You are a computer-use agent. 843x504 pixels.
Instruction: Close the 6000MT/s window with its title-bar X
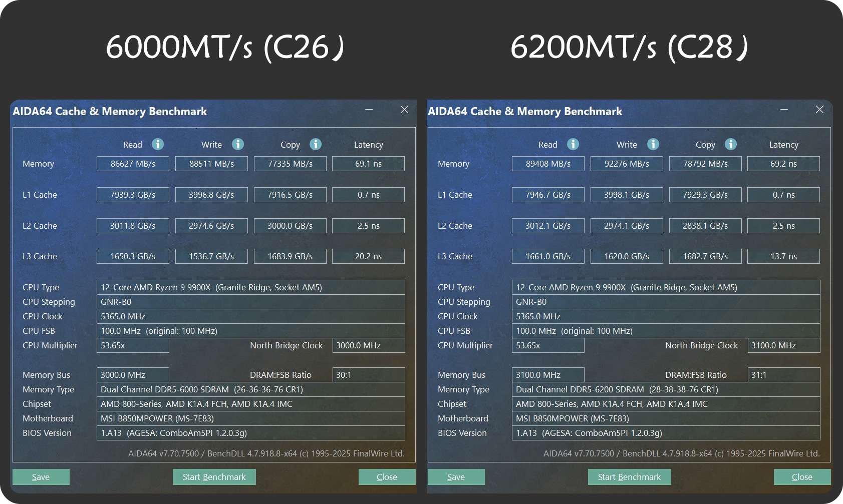click(x=405, y=110)
